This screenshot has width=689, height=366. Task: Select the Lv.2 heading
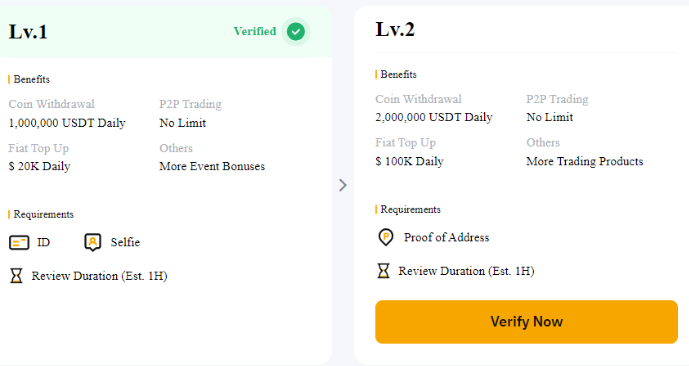coord(395,29)
